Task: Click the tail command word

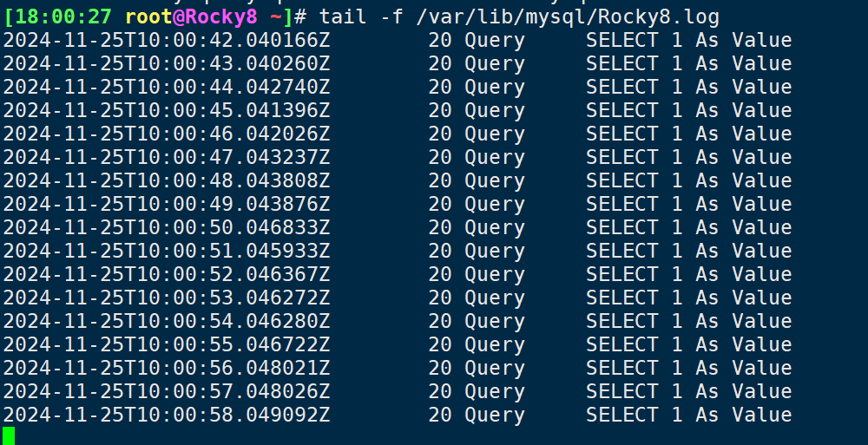Action: click(343, 17)
